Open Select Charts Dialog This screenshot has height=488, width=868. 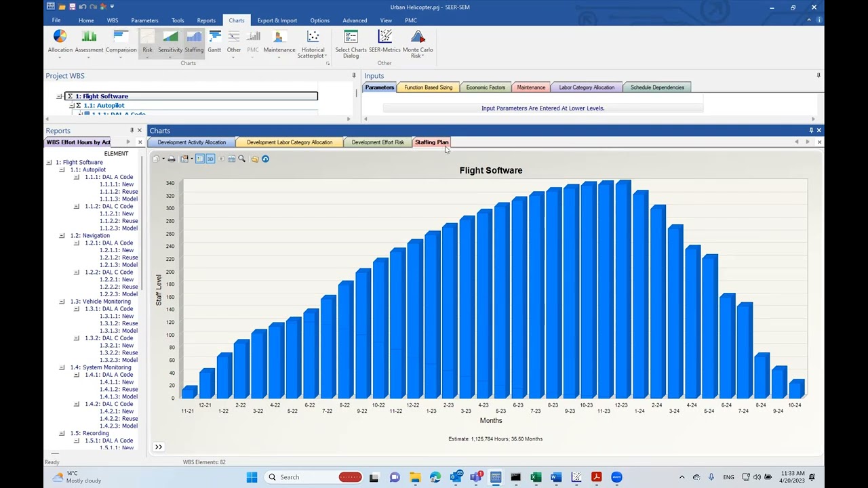(x=351, y=43)
